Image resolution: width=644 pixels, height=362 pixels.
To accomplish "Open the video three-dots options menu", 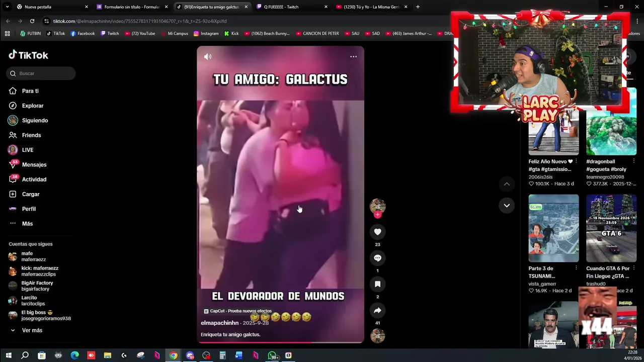I will click(x=353, y=57).
